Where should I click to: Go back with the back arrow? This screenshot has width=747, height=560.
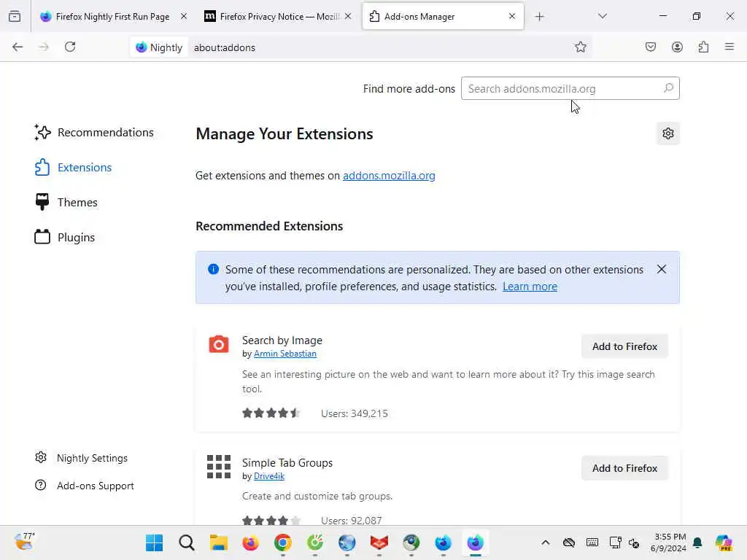click(18, 47)
